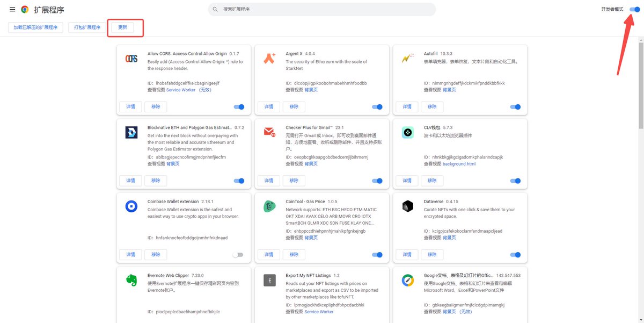Remove the Autofill extension
The image size is (644, 323).
pyautogui.click(x=432, y=107)
